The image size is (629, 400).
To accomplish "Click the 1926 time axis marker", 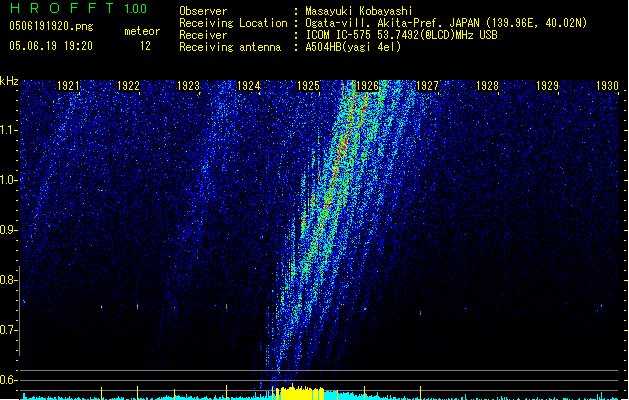I will tap(368, 86).
